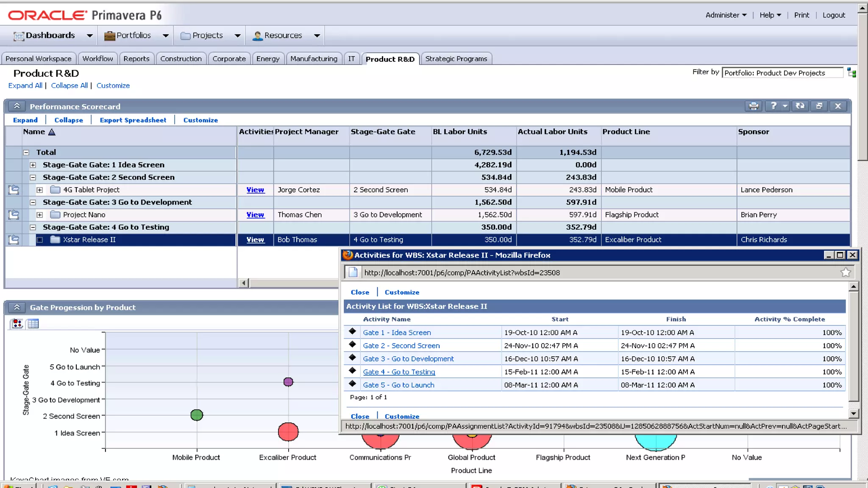Close the Performance Scorecard portlet with X
Viewport: 868px width, 488px height.
(838, 106)
